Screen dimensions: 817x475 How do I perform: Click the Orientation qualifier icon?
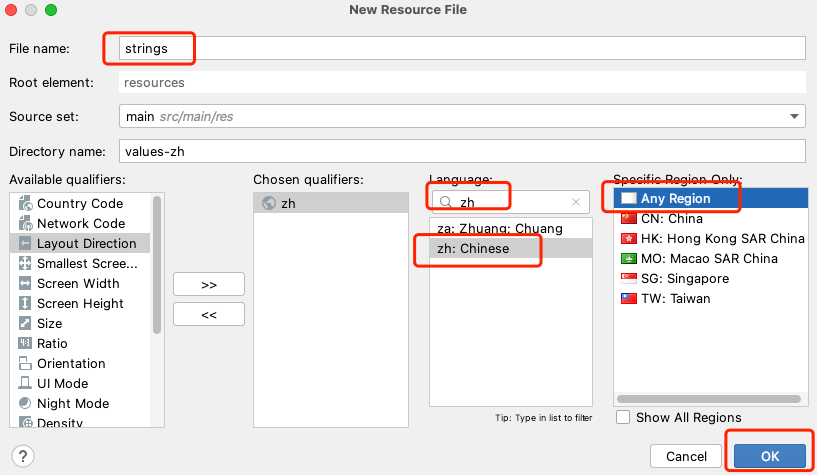[x=25, y=364]
